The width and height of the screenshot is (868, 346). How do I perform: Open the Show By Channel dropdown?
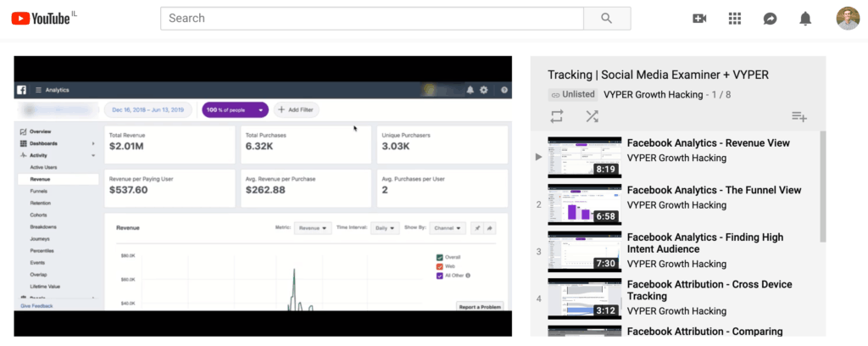(448, 228)
